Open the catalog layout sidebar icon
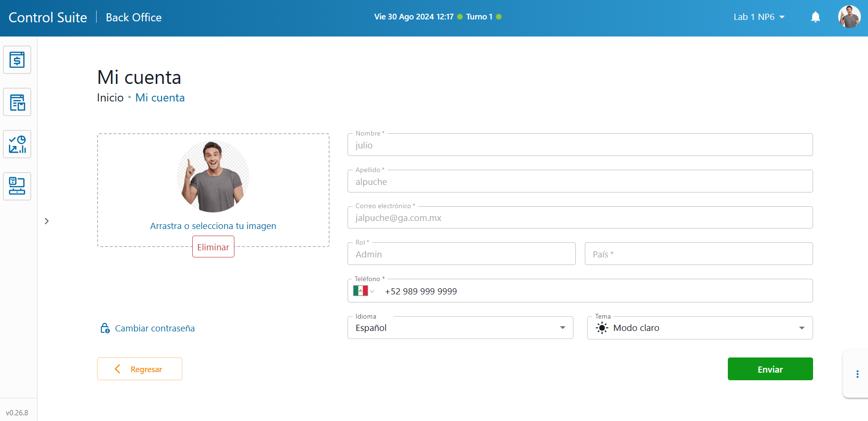Image resolution: width=868 pixels, height=421 pixels. tap(17, 102)
